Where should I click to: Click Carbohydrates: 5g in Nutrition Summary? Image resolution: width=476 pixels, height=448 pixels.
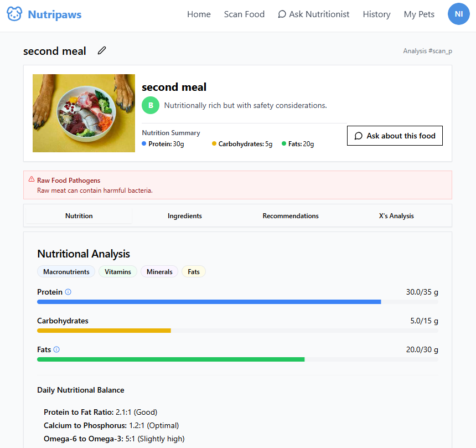coord(242,143)
